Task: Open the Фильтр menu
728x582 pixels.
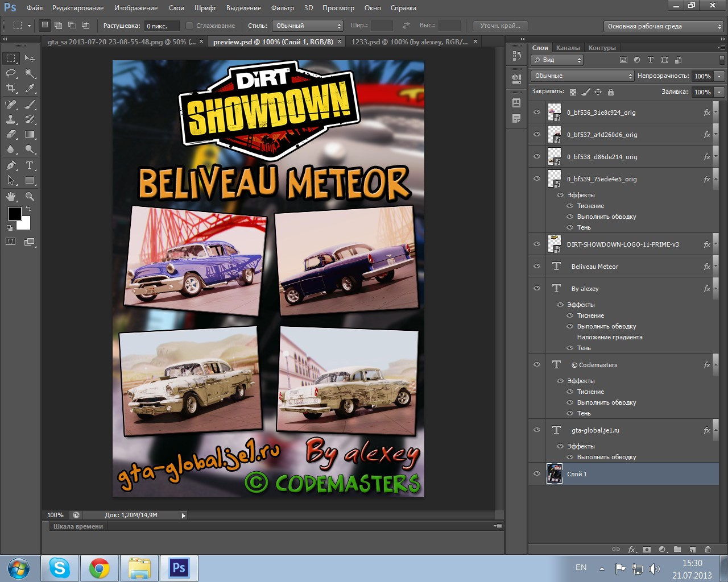Action: click(283, 8)
